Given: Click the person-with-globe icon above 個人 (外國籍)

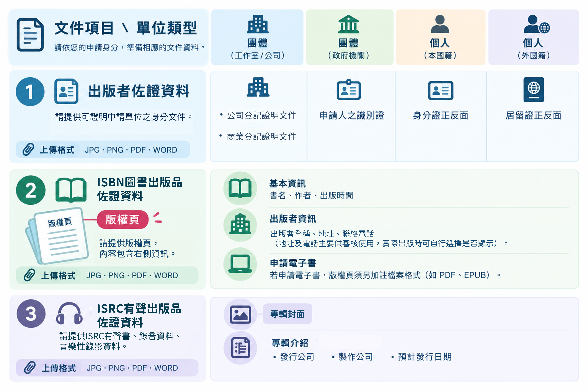Looking at the screenshot, I should click(x=537, y=24).
